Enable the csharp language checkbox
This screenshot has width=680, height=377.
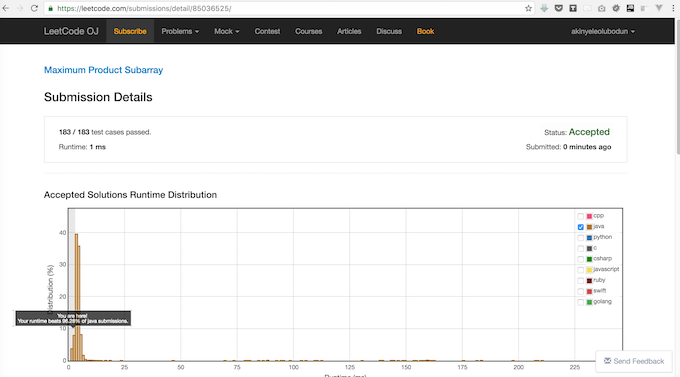click(581, 259)
